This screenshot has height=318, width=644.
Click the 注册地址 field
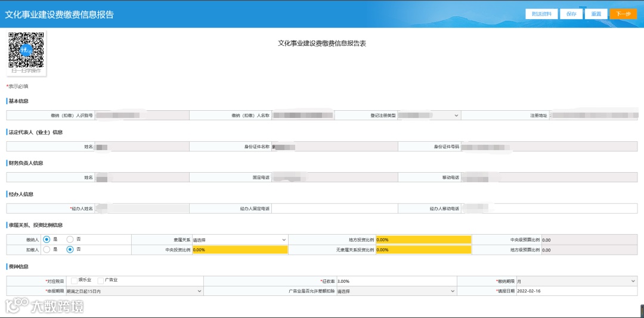click(594, 116)
